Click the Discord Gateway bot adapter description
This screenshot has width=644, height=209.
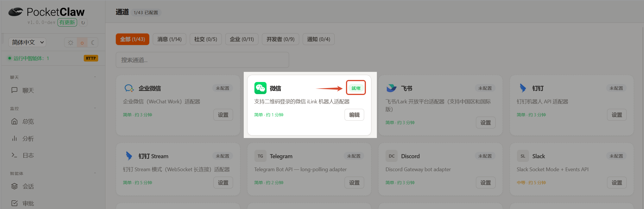click(418, 169)
